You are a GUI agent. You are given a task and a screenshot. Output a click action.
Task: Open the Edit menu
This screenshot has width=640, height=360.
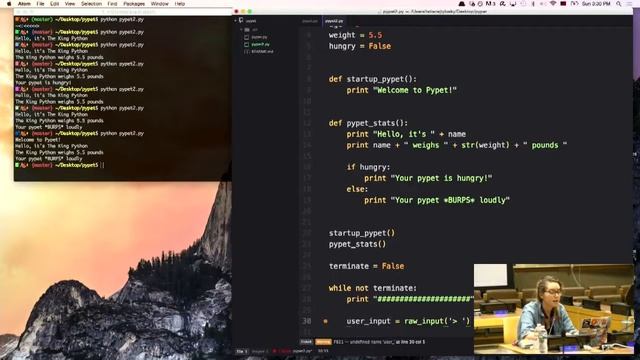pos(54,4)
